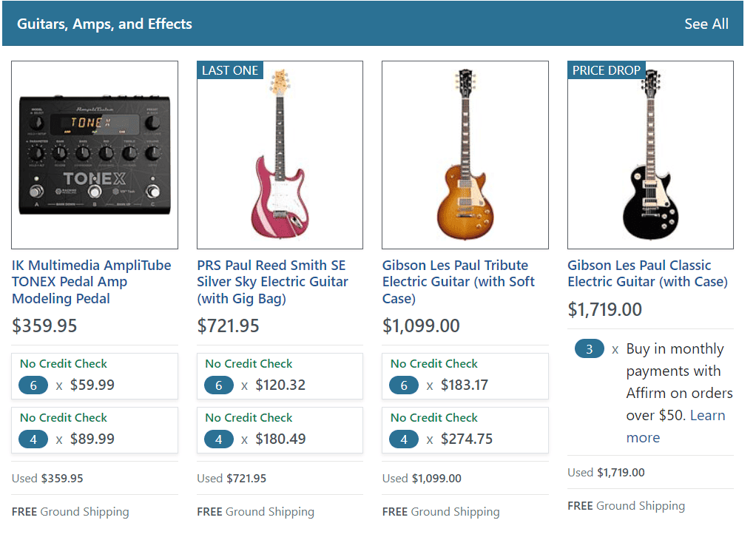This screenshot has height=543, width=756.
Task: Open IK Multimedia AmpliTube TONEX title link
Action: pyautogui.click(x=91, y=282)
